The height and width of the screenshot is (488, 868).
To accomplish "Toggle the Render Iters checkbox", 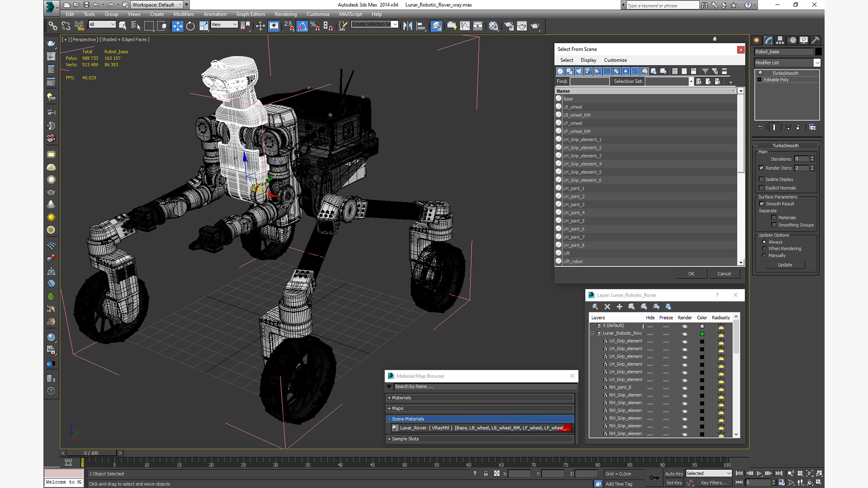I will (x=761, y=168).
